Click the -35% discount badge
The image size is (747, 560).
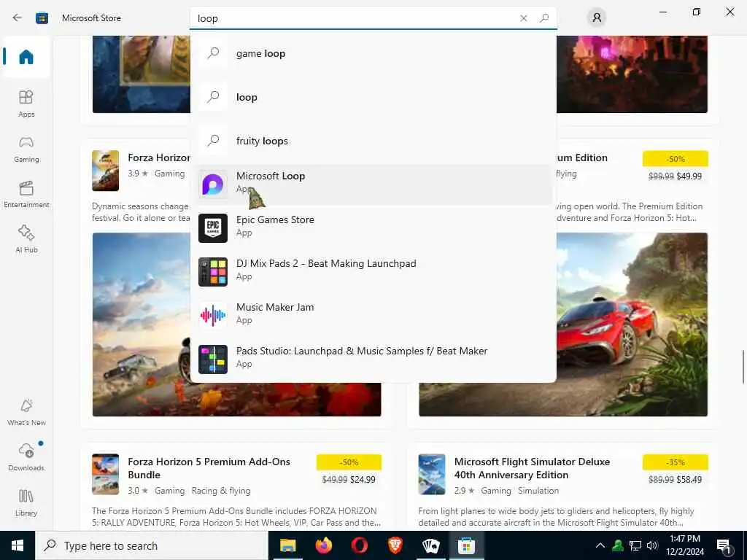coord(675,462)
